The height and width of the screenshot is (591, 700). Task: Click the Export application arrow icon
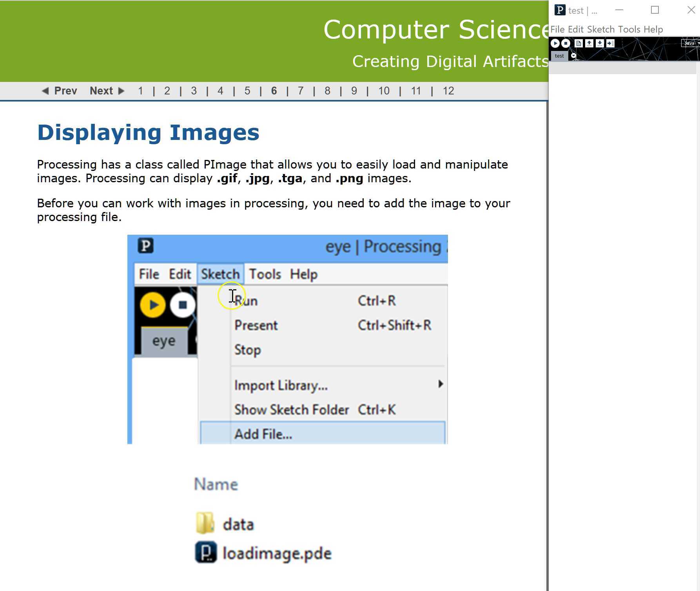tap(610, 44)
